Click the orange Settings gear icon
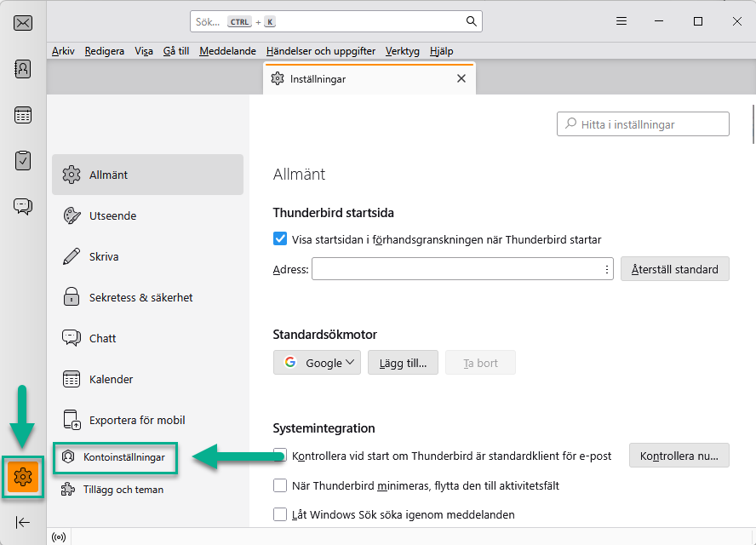Screen dimensions: 756x545 (x=23, y=477)
